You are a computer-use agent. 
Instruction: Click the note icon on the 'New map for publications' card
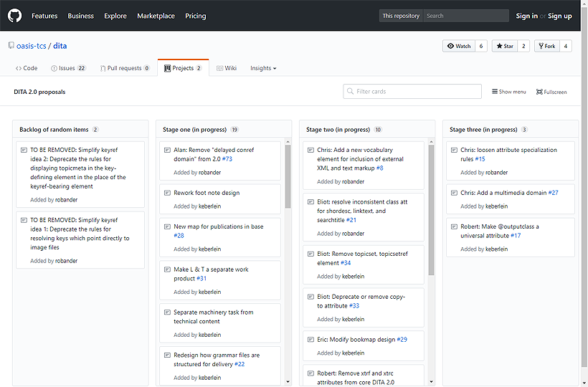pyautogui.click(x=167, y=226)
